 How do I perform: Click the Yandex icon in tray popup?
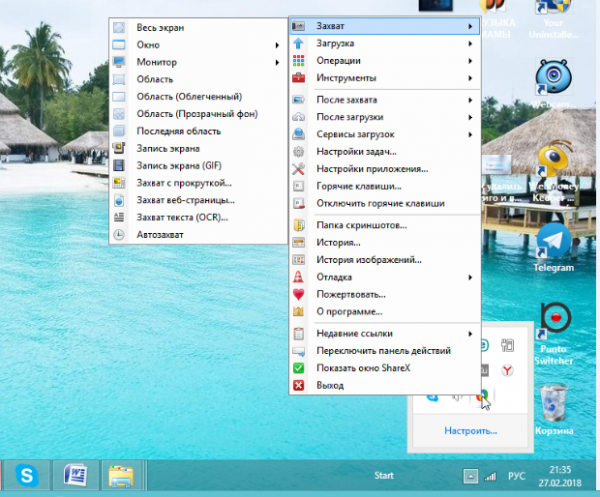pos(507,370)
